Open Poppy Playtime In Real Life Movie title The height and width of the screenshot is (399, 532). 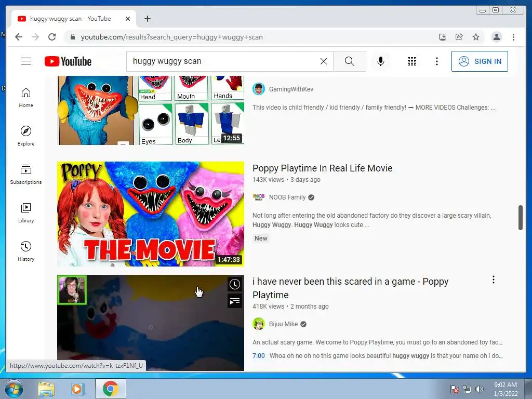coord(322,168)
